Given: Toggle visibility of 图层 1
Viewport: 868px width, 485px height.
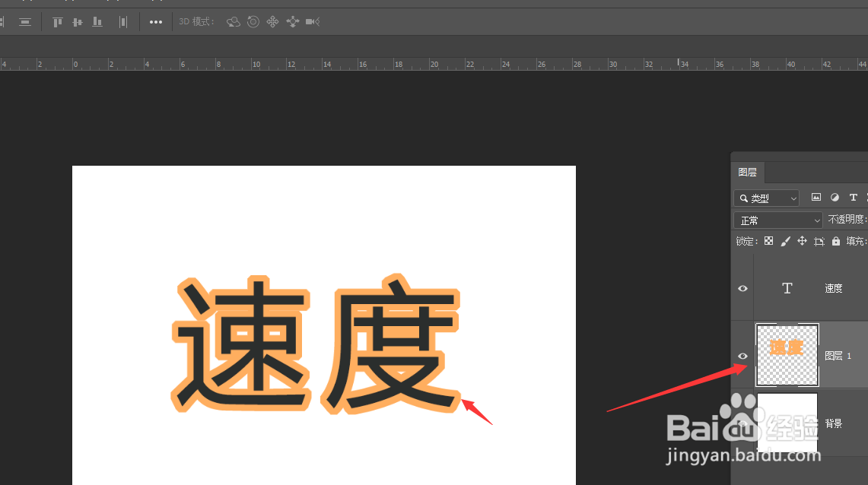Looking at the screenshot, I should (742, 355).
